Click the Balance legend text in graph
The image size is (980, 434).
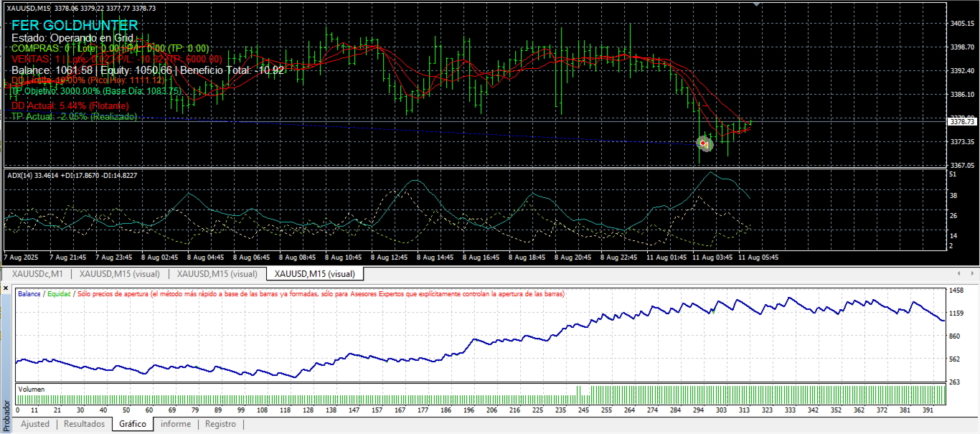[x=29, y=294]
